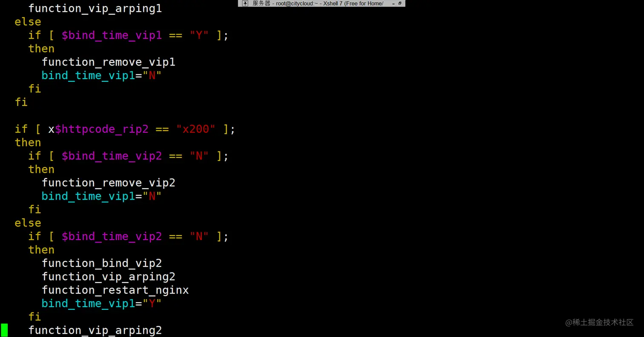
Task: Click the minimize button on the Xshell window
Action: pyautogui.click(x=393, y=3)
